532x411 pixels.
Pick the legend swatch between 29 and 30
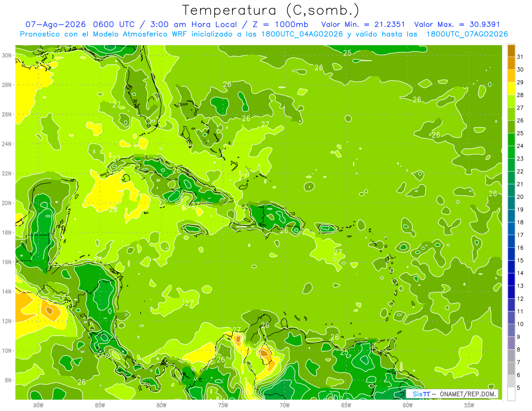(x=511, y=76)
